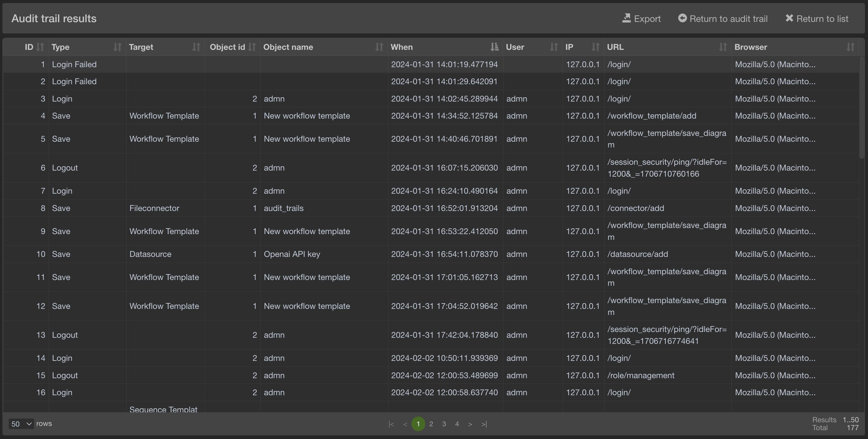Click the Browser column header label

click(x=751, y=47)
